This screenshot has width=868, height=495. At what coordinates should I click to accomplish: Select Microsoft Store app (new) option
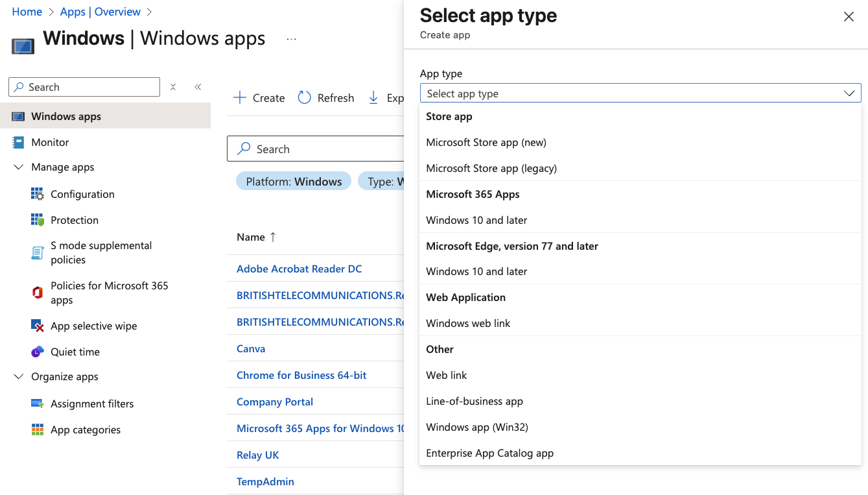tap(486, 142)
